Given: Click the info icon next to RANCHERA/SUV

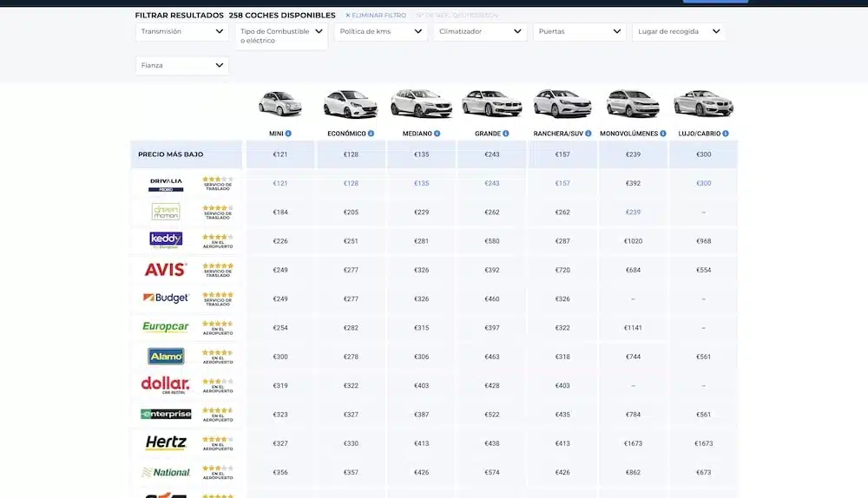Looking at the screenshot, I should click(589, 134).
